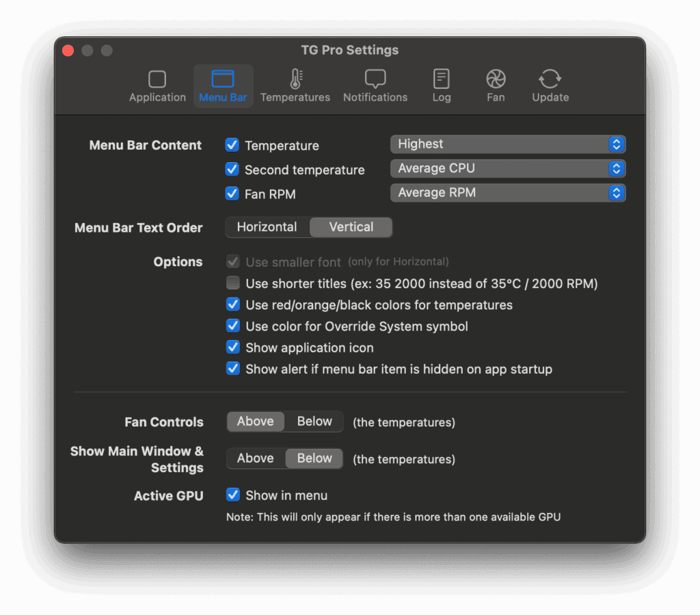Click the TG Pro Settings window title
This screenshot has height=615, width=700.
(x=349, y=50)
